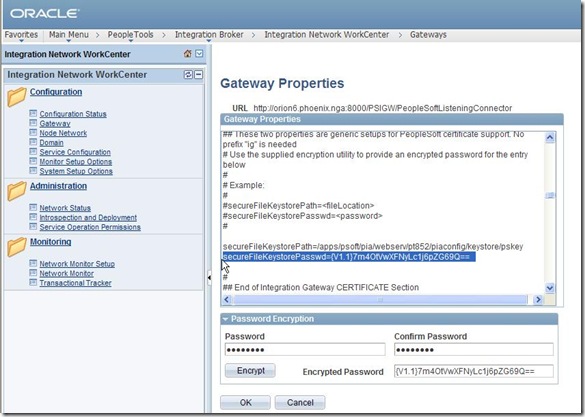Click the highlighted secureFileKeystorePasswd line
This screenshot has height=417, width=585.
(349, 257)
